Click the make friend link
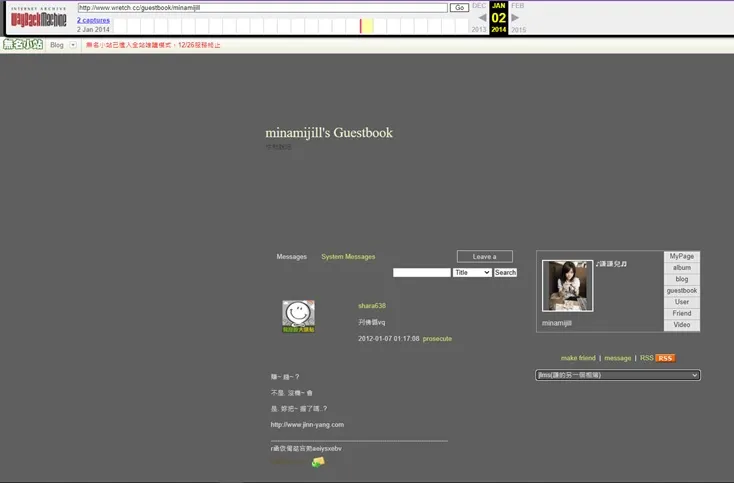 [578, 358]
